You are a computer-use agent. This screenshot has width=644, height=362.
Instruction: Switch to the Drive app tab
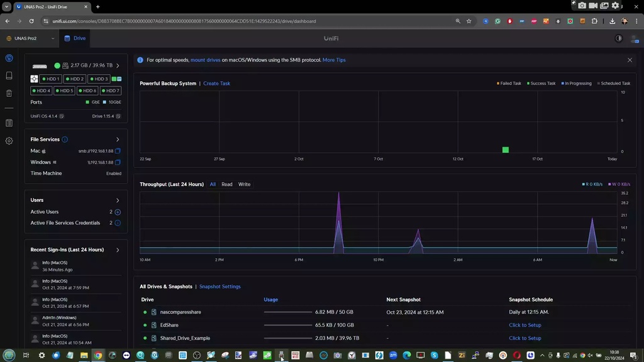(x=75, y=38)
